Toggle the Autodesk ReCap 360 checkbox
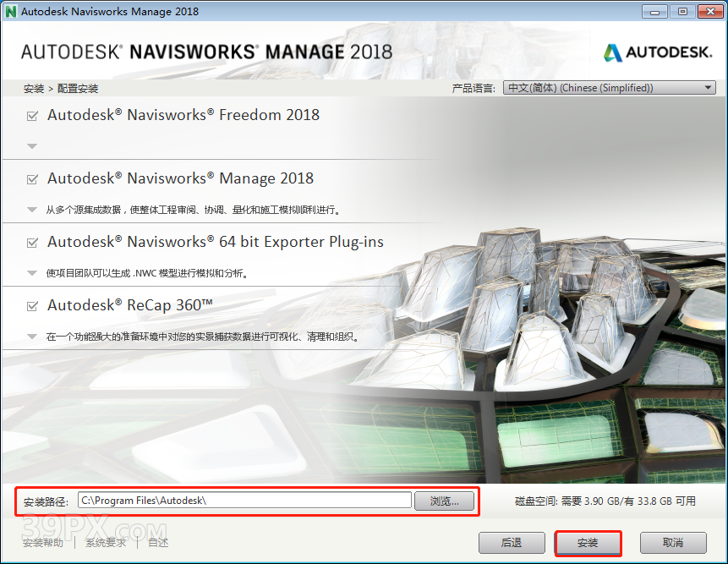728x564 pixels. pyautogui.click(x=32, y=306)
